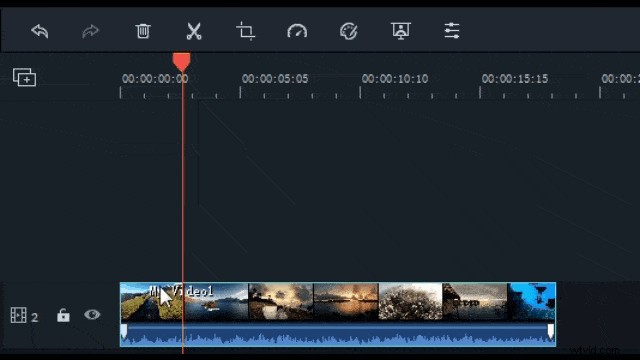The image size is (640, 360).
Task: Click the blue last thumbnail of the clip
Action: click(531, 301)
